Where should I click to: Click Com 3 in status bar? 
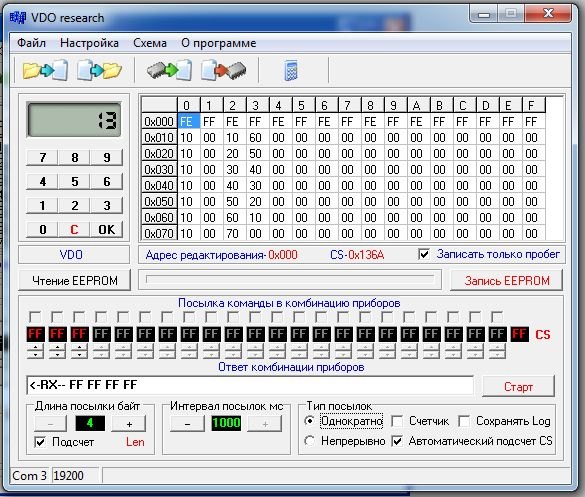click(29, 476)
